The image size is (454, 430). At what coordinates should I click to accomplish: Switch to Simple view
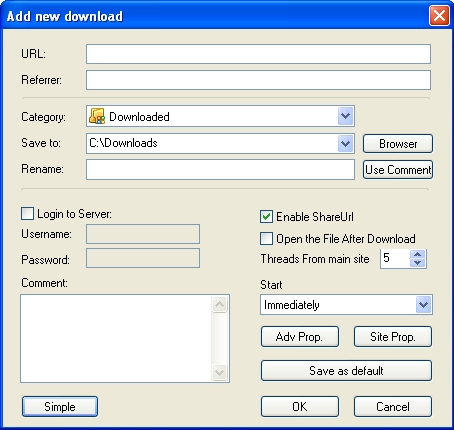pos(60,407)
